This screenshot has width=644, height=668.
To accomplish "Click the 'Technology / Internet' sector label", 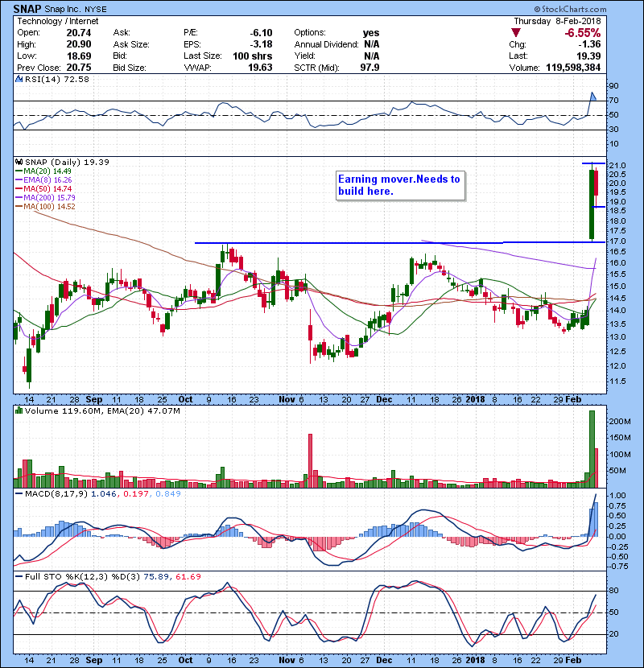I will point(57,21).
